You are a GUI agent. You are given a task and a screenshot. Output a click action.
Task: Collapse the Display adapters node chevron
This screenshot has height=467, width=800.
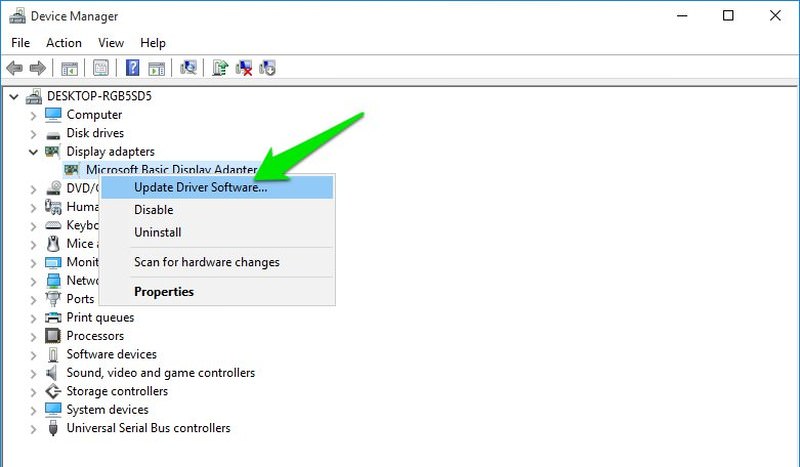(33, 152)
